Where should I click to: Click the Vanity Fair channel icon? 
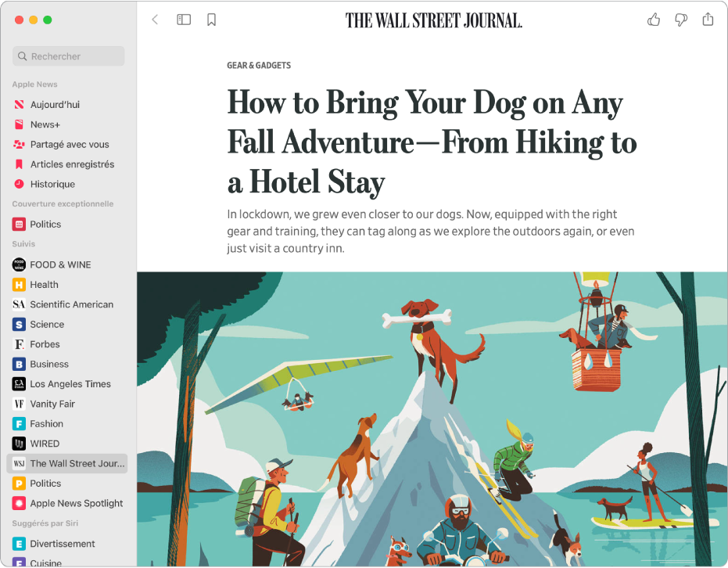tap(19, 404)
